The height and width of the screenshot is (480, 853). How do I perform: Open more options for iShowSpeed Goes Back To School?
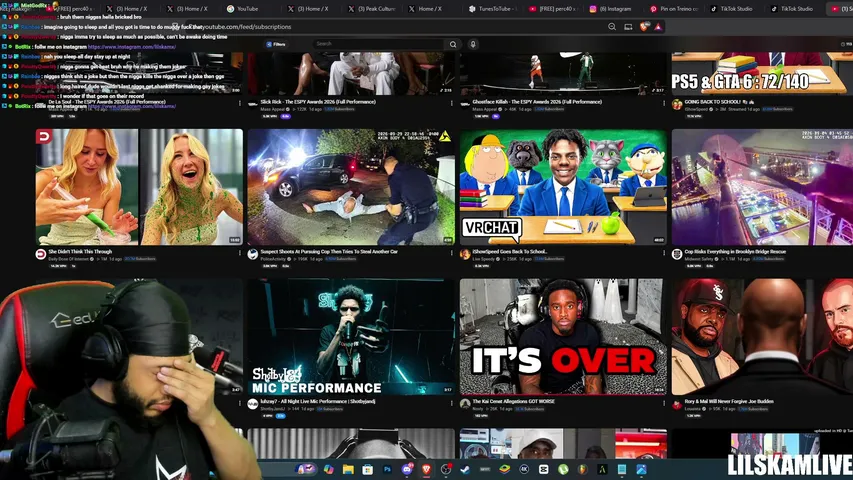664,253
